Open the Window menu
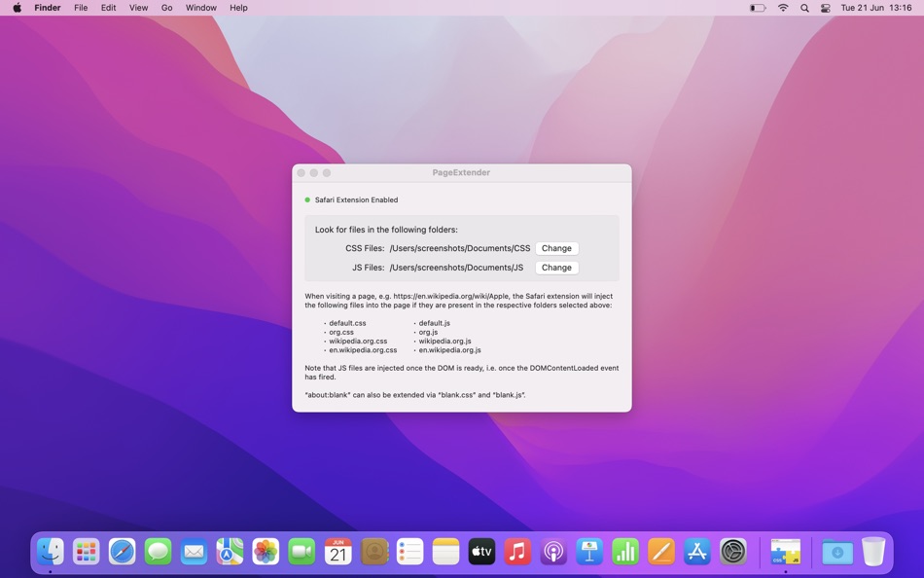This screenshot has width=924, height=578. [201, 8]
